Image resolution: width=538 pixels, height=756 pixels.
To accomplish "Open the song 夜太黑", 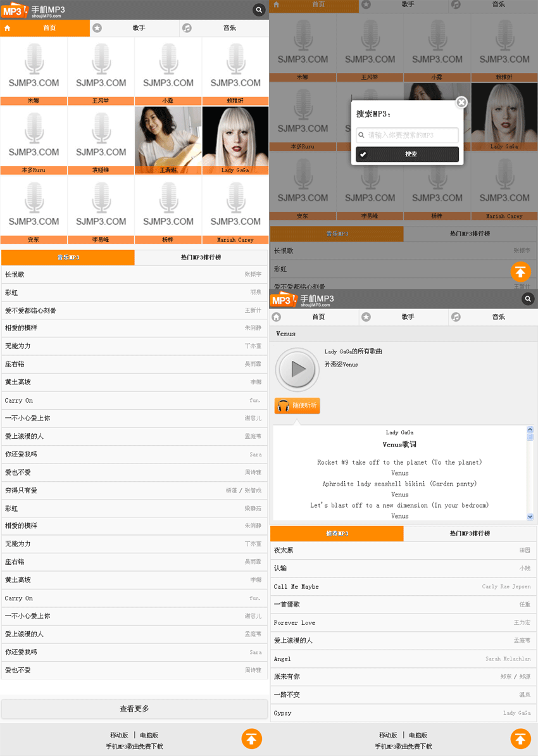I will [x=404, y=550].
